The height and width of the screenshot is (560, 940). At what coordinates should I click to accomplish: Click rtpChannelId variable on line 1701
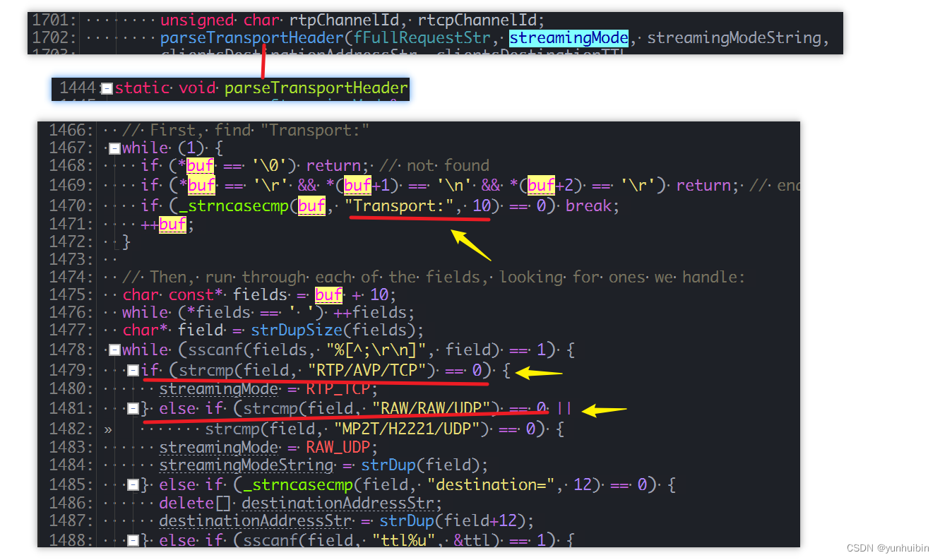(344, 20)
